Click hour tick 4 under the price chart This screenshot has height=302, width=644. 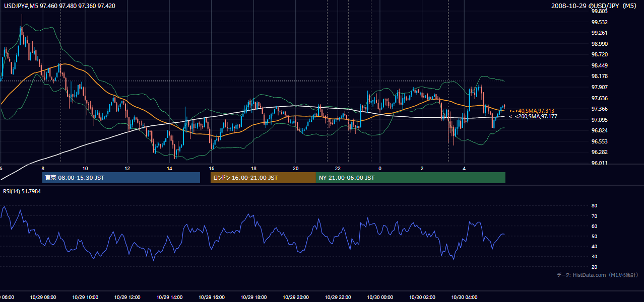[x=464, y=168]
